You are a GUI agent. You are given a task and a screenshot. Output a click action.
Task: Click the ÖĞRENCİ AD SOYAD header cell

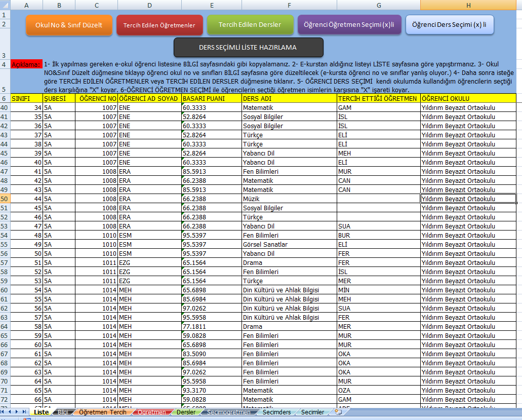pyautogui.click(x=149, y=98)
